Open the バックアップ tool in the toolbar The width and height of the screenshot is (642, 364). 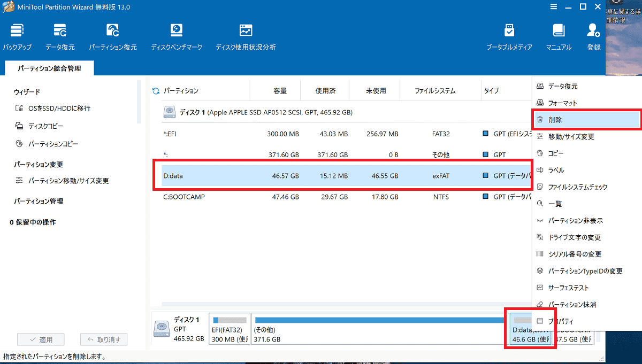17,37
